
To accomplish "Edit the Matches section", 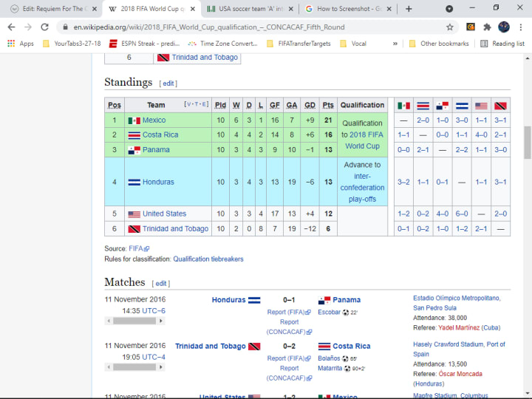I will (x=160, y=283).
